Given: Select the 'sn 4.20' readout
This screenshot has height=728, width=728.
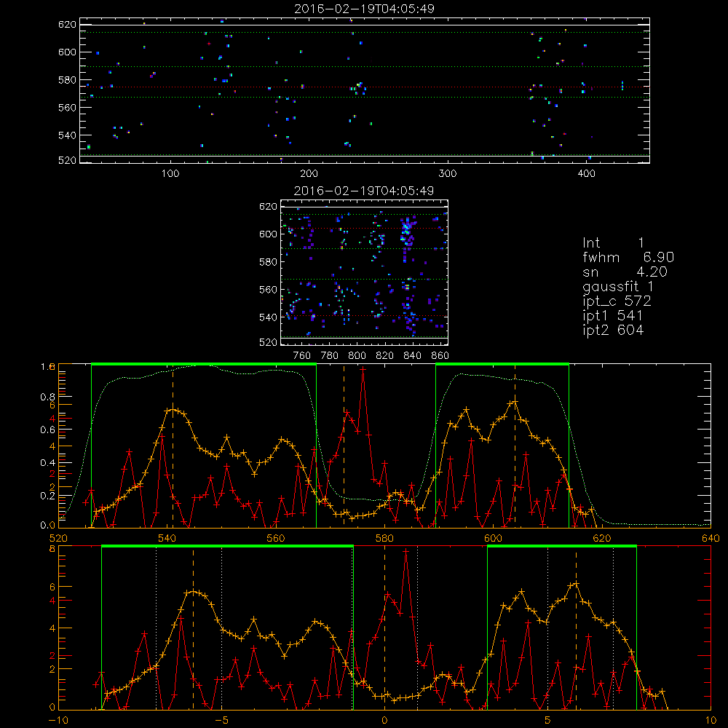Looking at the screenshot, I should point(625,272).
